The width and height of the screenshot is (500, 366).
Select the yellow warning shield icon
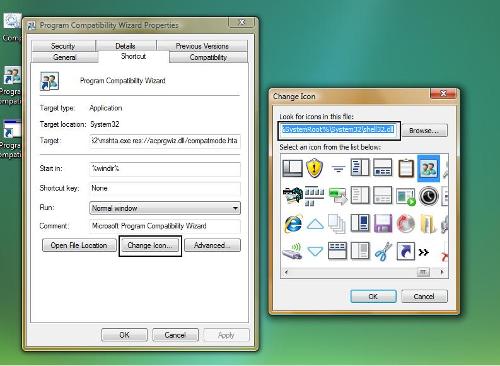tap(314, 168)
